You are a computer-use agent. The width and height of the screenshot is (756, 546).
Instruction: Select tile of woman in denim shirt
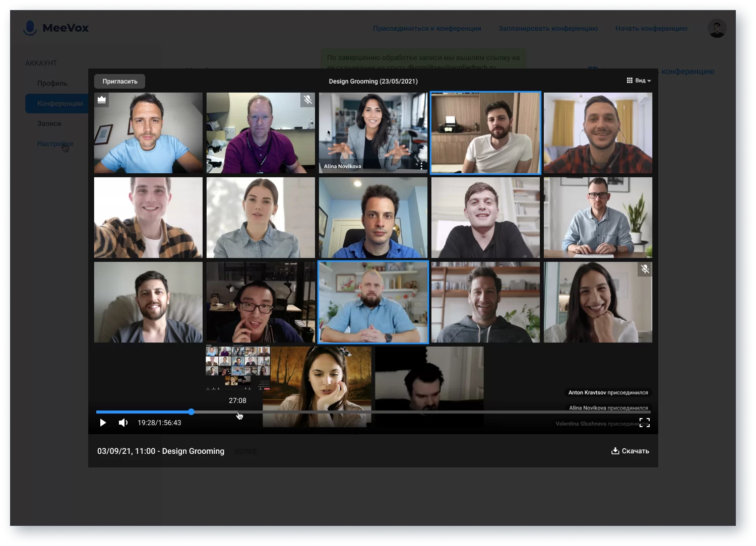point(261,218)
